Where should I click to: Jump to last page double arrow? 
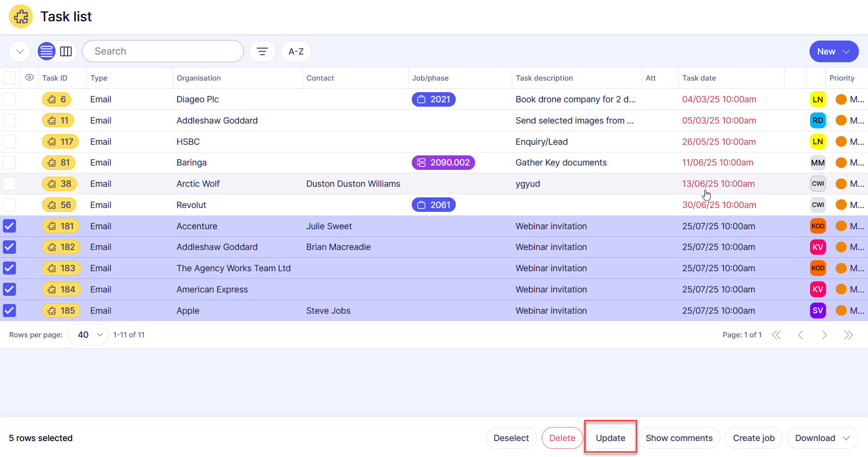click(x=848, y=335)
